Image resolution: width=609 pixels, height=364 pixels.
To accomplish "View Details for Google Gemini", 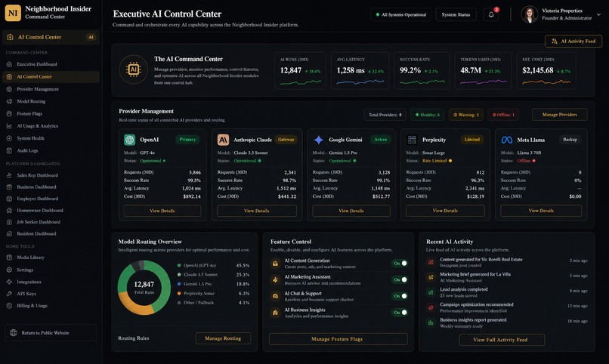I will coord(351,211).
